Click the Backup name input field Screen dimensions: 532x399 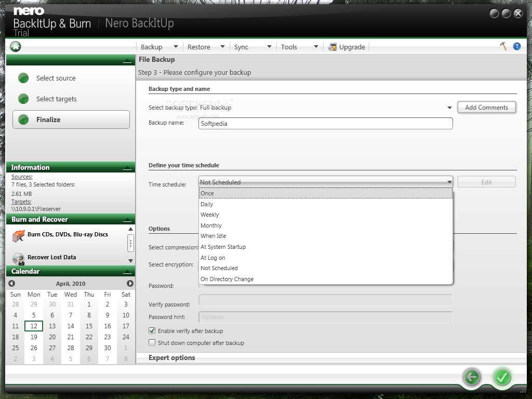[x=326, y=124]
